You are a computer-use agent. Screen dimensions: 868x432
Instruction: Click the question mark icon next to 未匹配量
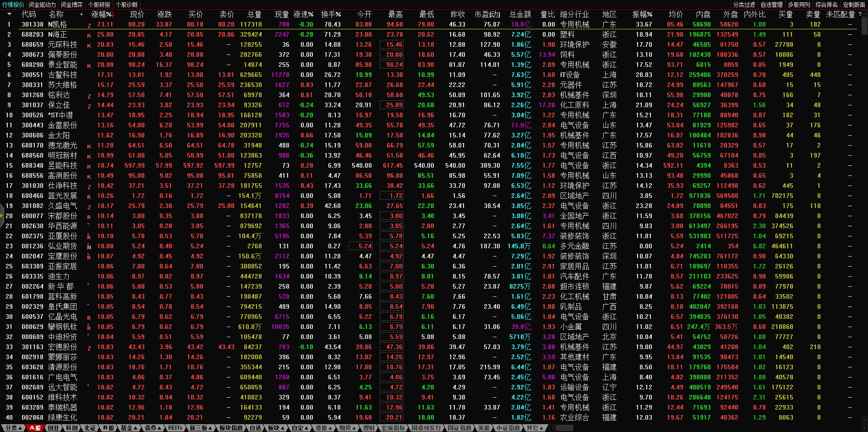(860, 14)
